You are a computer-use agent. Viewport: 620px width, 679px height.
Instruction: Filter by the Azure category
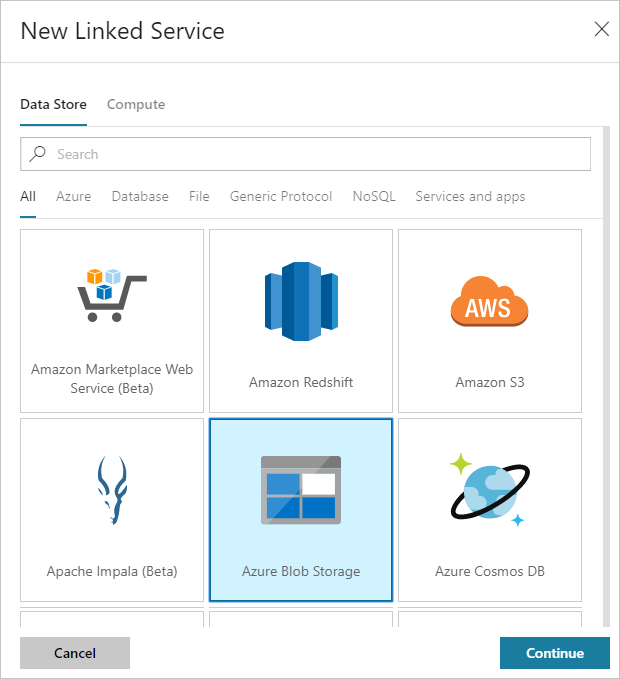(73, 196)
